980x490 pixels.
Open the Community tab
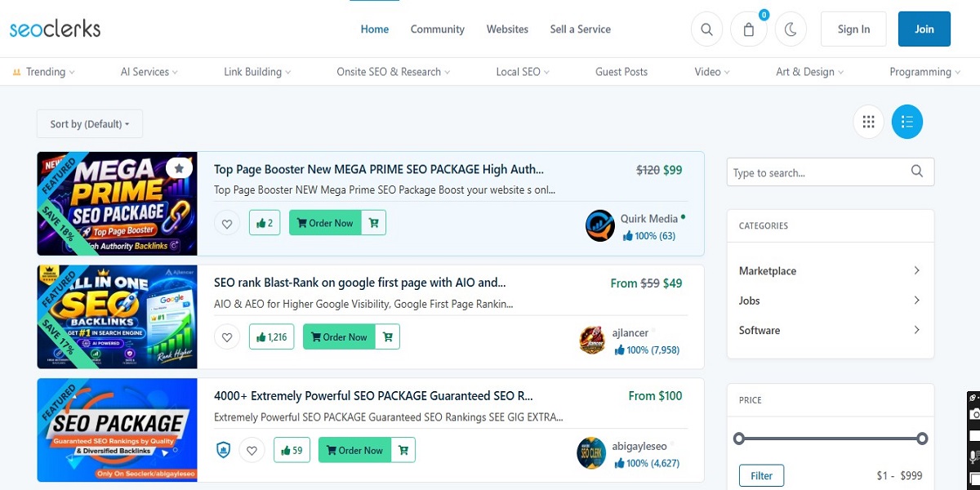(438, 29)
